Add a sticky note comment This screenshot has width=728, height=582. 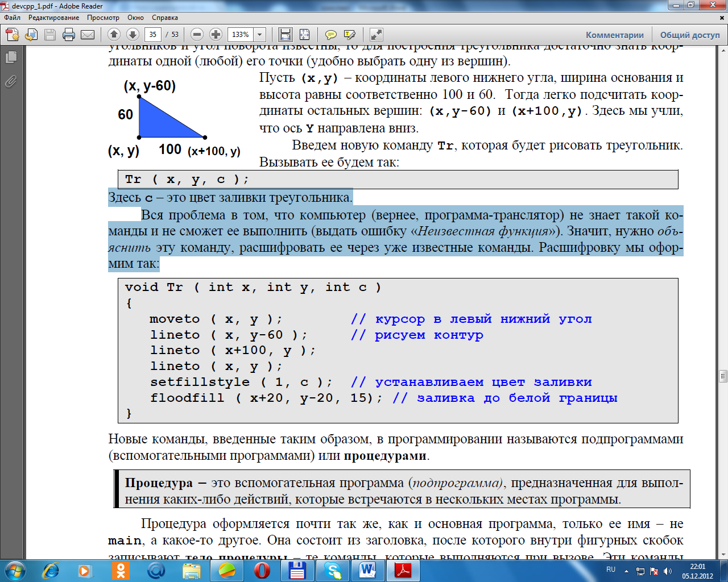tap(331, 35)
